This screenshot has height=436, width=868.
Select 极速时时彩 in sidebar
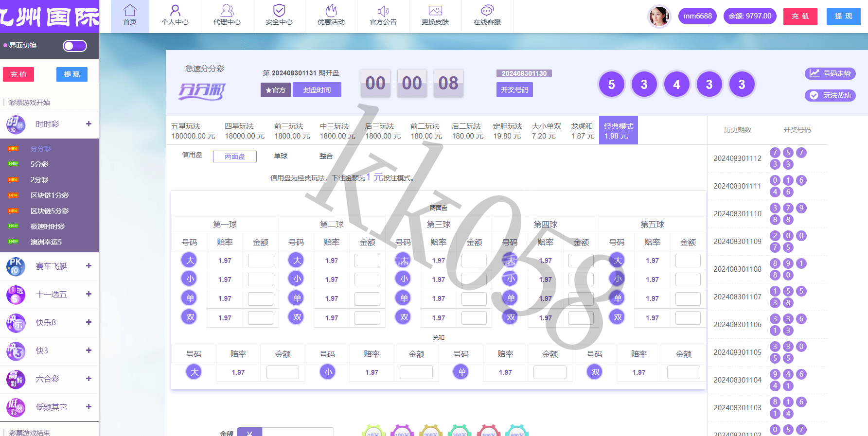(48, 227)
